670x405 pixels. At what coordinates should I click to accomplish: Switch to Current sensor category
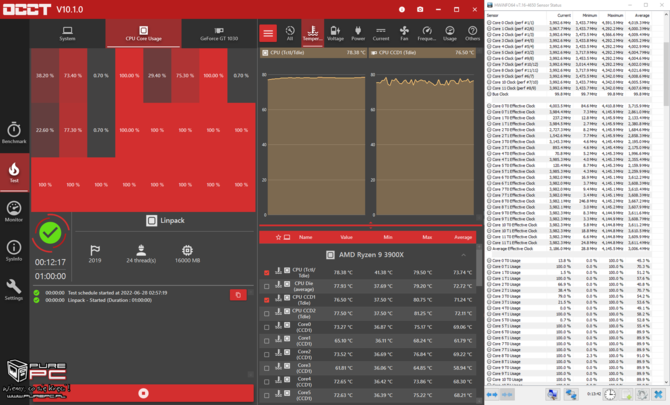click(381, 33)
